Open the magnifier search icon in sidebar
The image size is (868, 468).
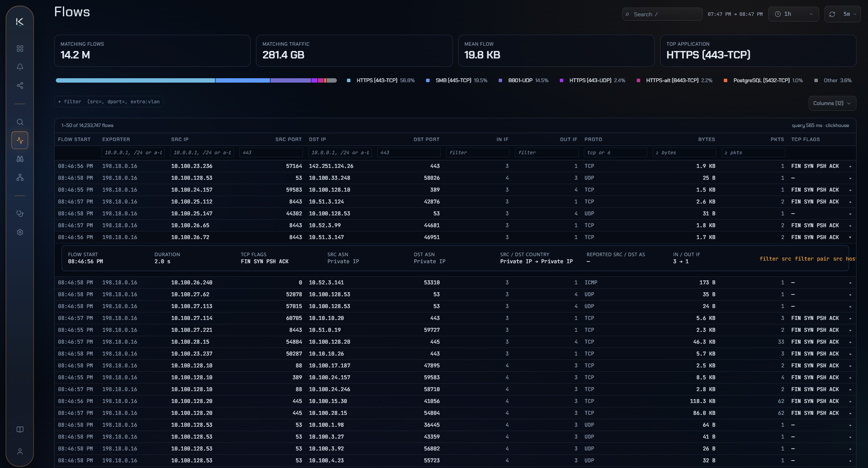point(20,122)
